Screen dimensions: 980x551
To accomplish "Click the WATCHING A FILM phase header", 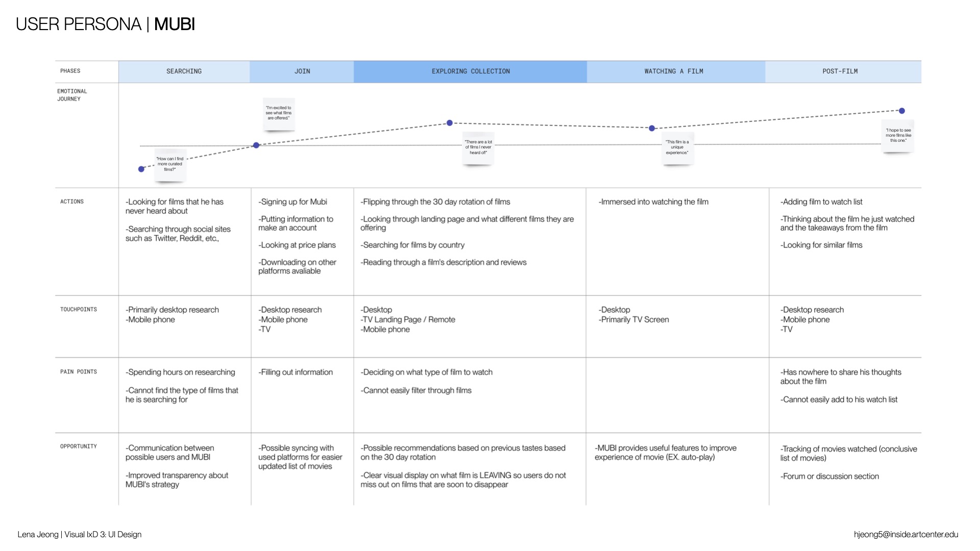I will tap(673, 71).
